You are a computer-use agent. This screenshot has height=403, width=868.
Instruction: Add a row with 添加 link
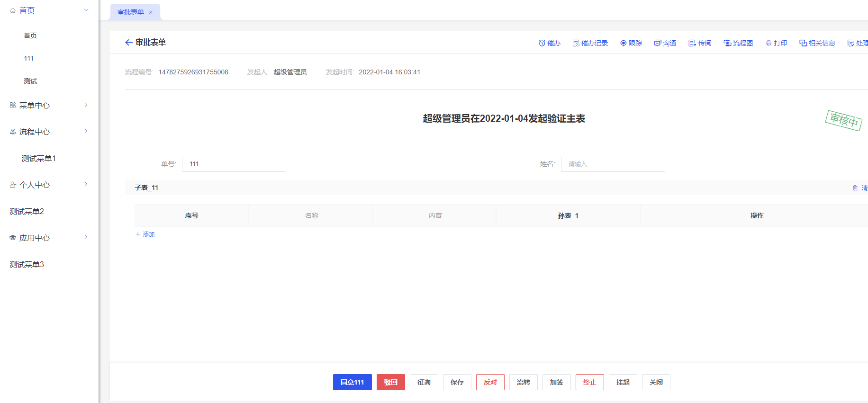pos(145,234)
